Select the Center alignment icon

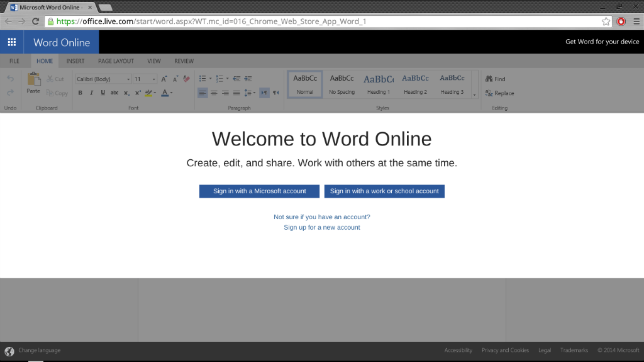pyautogui.click(x=214, y=93)
